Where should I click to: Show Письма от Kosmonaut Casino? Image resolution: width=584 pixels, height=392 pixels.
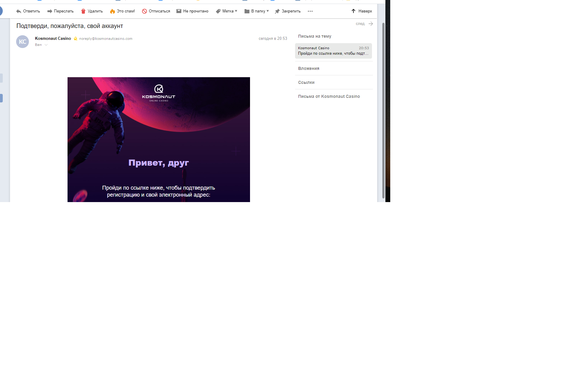pyautogui.click(x=329, y=96)
